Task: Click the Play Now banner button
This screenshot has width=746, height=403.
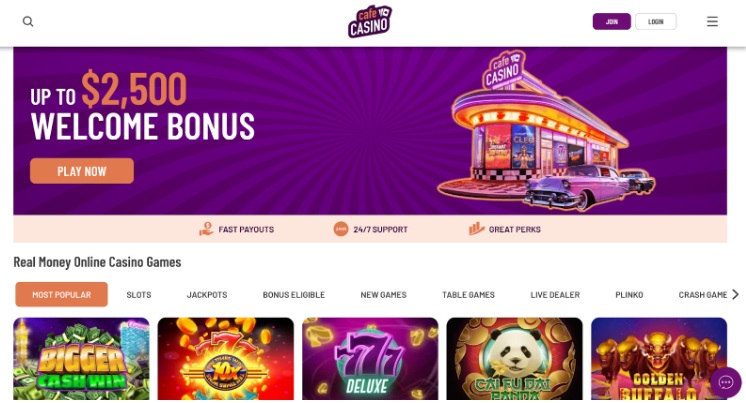Action: click(82, 171)
